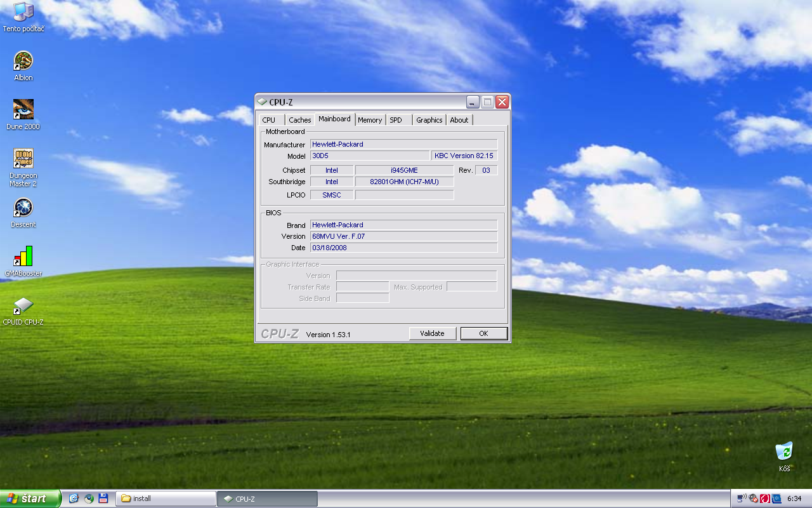Launch the Dungeon Master 2 shortcut
The image size is (812, 508).
(23, 168)
